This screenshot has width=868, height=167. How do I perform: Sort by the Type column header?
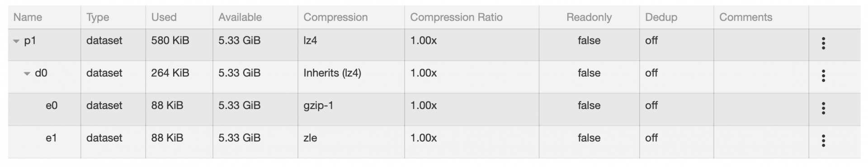click(98, 17)
